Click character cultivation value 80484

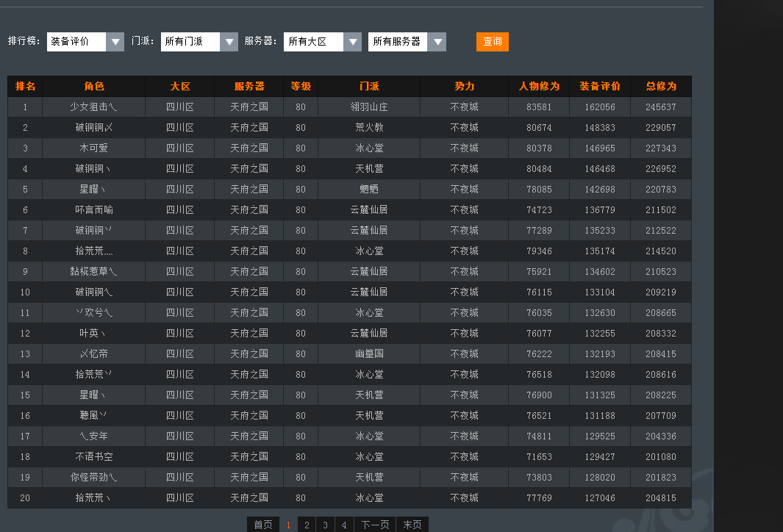tap(539, 169)
